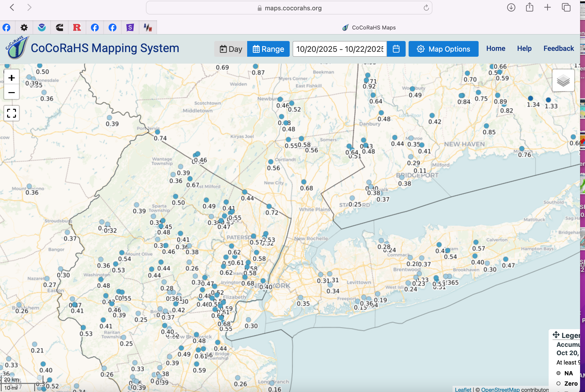Open the calendar date picker
This screenshot has width=585, height=392.
point(396,49)
